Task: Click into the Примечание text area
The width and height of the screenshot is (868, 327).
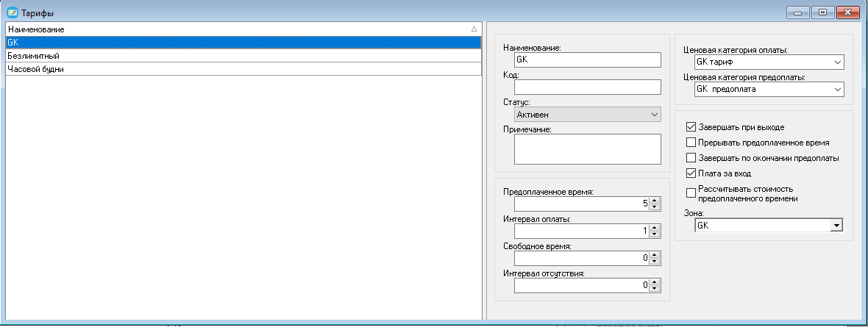Action: [x=587, y=149]
